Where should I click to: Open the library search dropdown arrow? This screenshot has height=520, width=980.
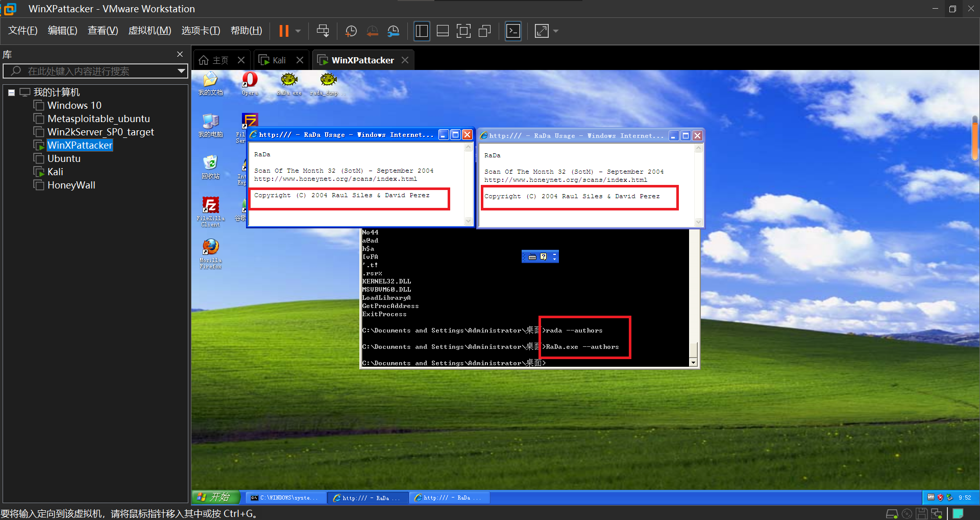(181, 71)
